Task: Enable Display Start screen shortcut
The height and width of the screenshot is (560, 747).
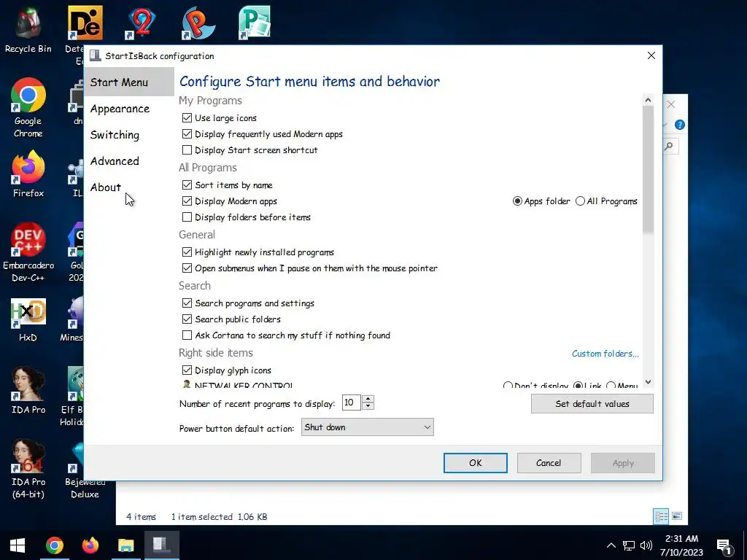Action: (x=187, y=150)
